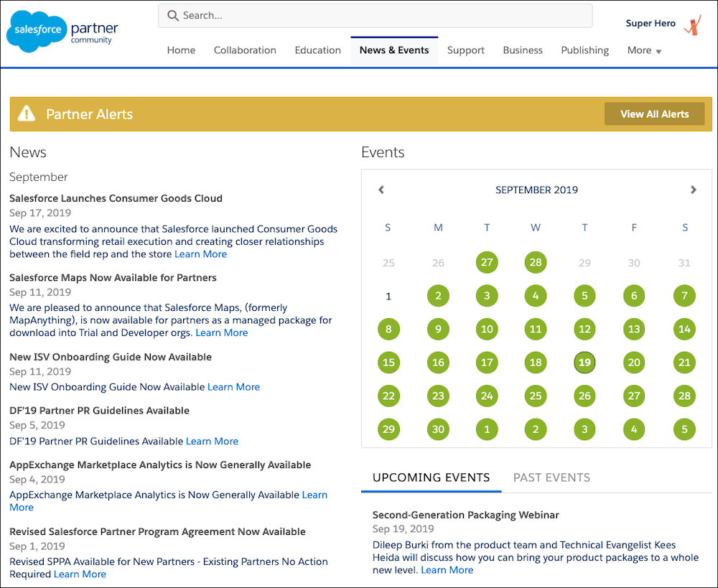Open Learn More for AppExchange Marketplace Analytics

point(314,495)
